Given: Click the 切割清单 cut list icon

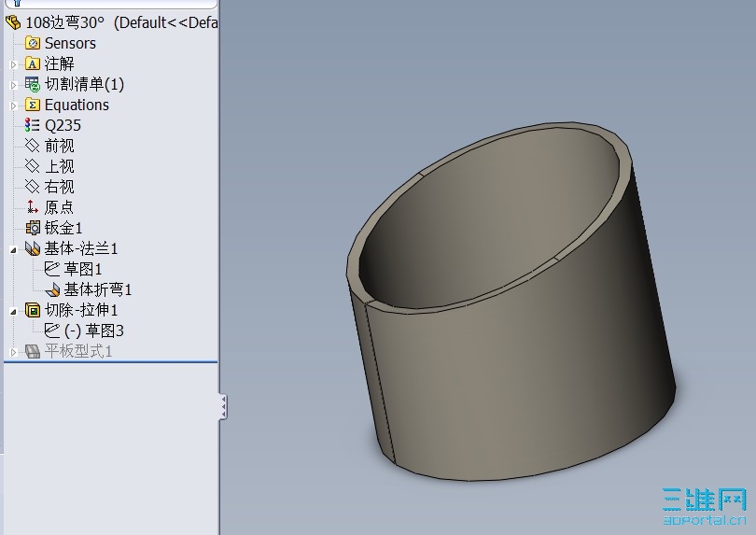Looking at the screenshot, I should [x=33, y=84].
